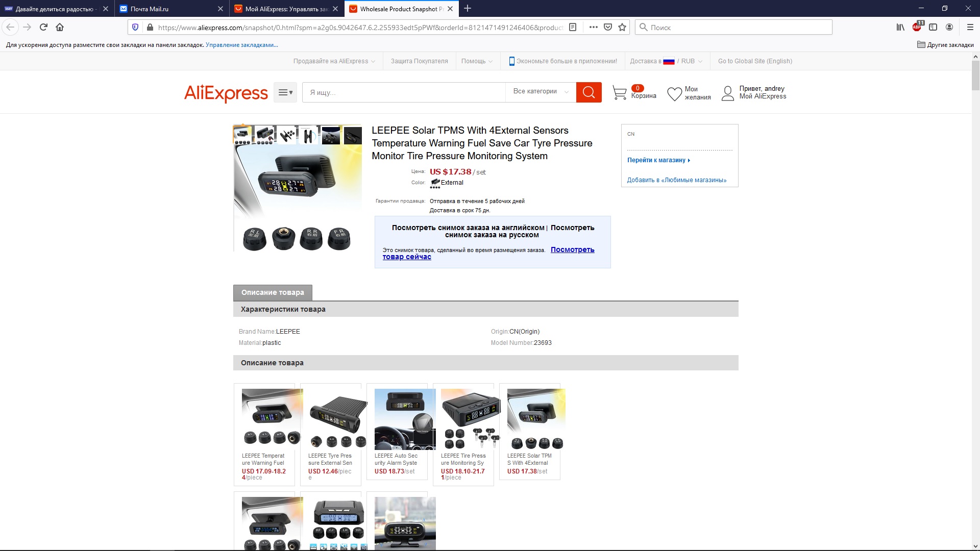This screenshot has width=980, height=551.
Task: Click the user account profile icon
Action: click(x=727, y=93)
